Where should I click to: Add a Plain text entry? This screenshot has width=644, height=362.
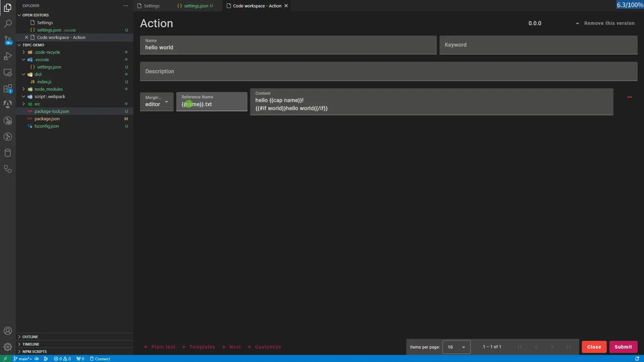point(159,347)
